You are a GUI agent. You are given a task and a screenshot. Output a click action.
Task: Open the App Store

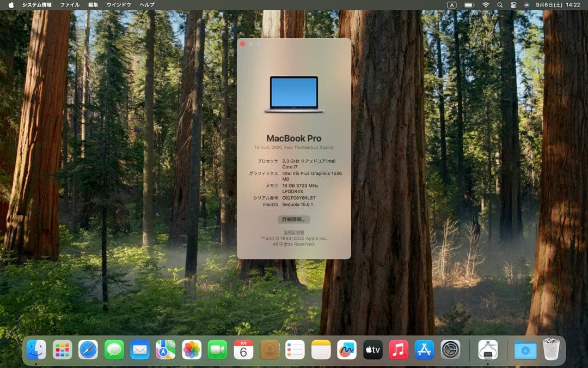pyautogui.click(x=424, y=349)
